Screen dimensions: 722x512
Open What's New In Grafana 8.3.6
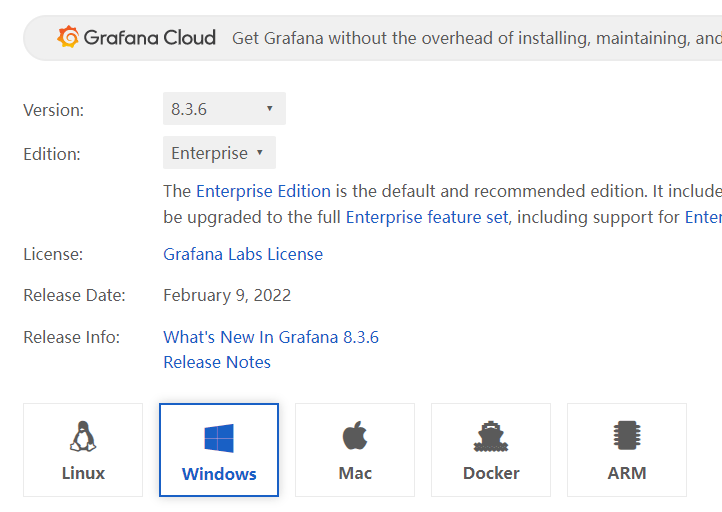tap(271, 337)
